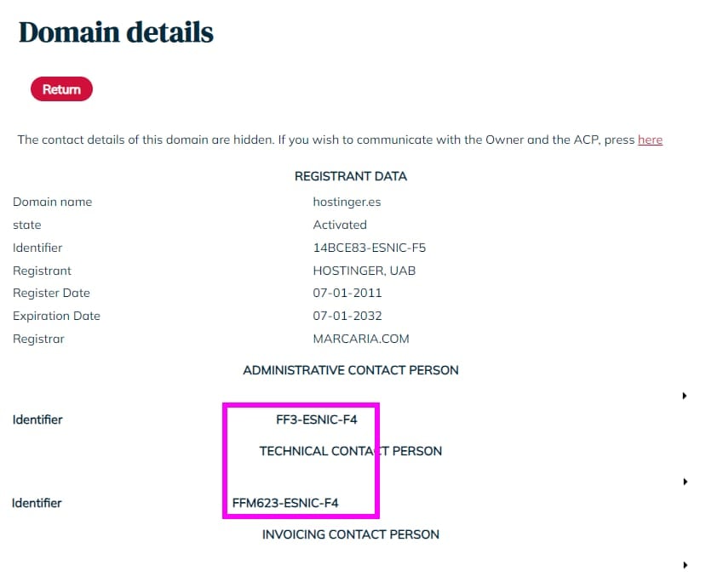Click the ADMINISTRATIVE CONTACT PERSON heading

[x=351, y=370]
